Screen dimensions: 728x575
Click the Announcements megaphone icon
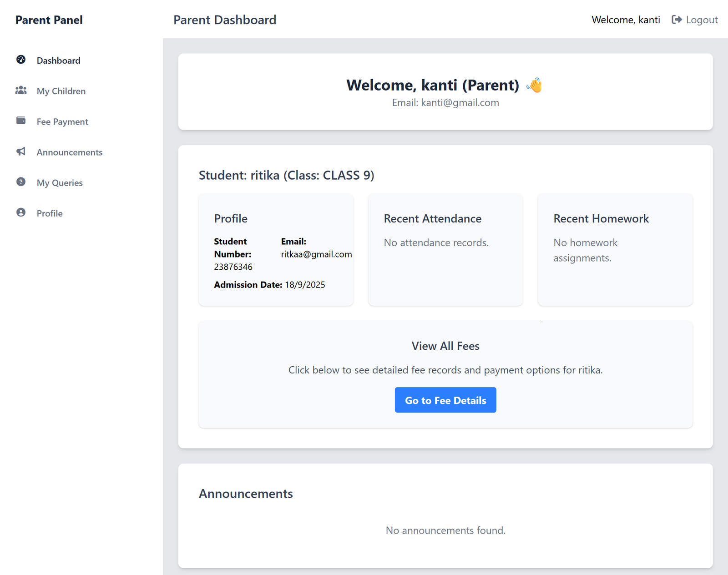pyautogui.click(x=21, y=151)
